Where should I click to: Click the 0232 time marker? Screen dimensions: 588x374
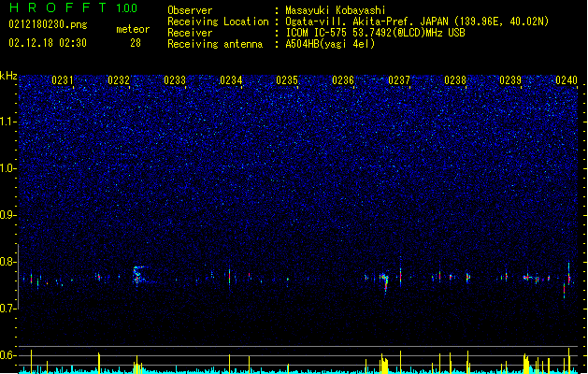click(x=119, y=80)
